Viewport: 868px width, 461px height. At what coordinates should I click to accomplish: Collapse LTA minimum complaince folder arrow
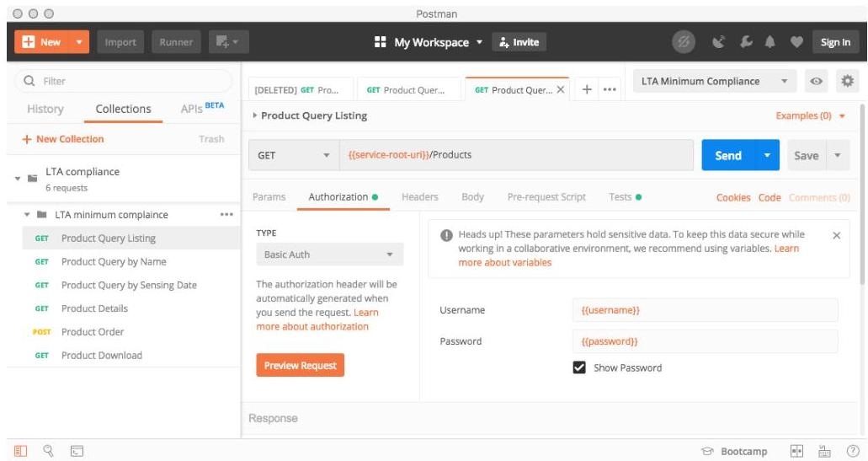pyautogui.click(x=27, y=214)
